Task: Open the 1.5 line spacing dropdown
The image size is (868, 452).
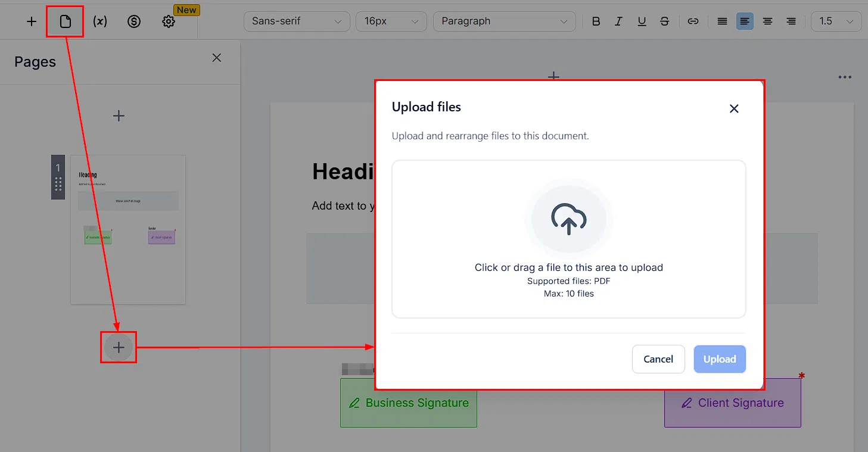Action: click(x=836, y=21)
